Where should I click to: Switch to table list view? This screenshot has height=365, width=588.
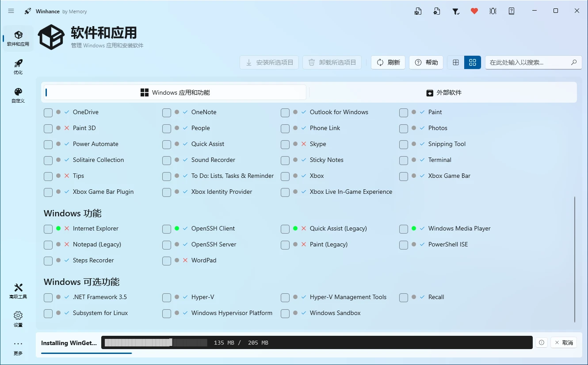pos(456,62)
